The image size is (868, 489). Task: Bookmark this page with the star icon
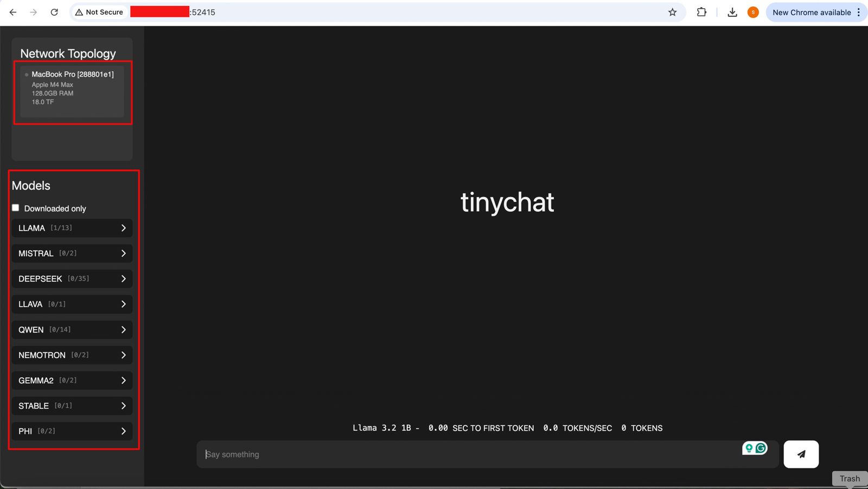click(673, 12)
